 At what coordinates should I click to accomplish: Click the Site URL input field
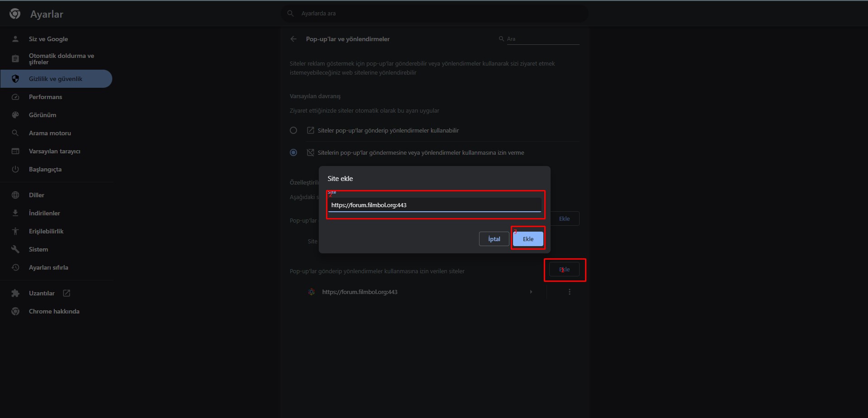click(434, 205)
